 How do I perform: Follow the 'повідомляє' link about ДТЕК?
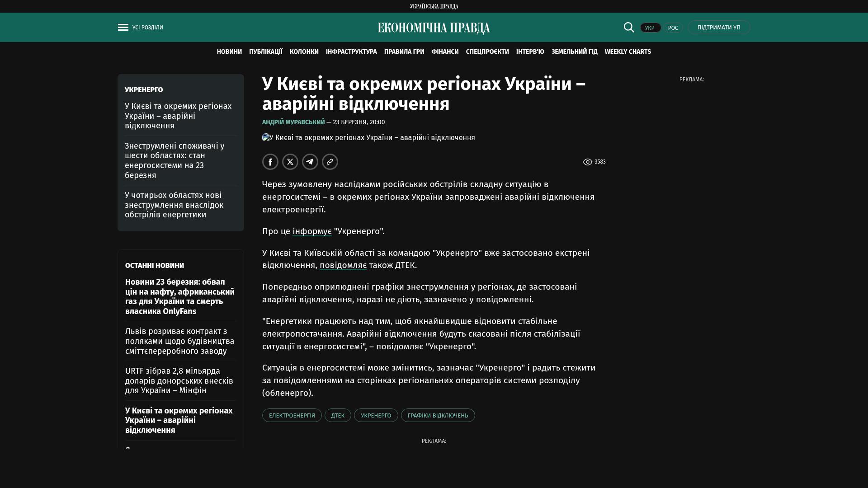point(343,265)
